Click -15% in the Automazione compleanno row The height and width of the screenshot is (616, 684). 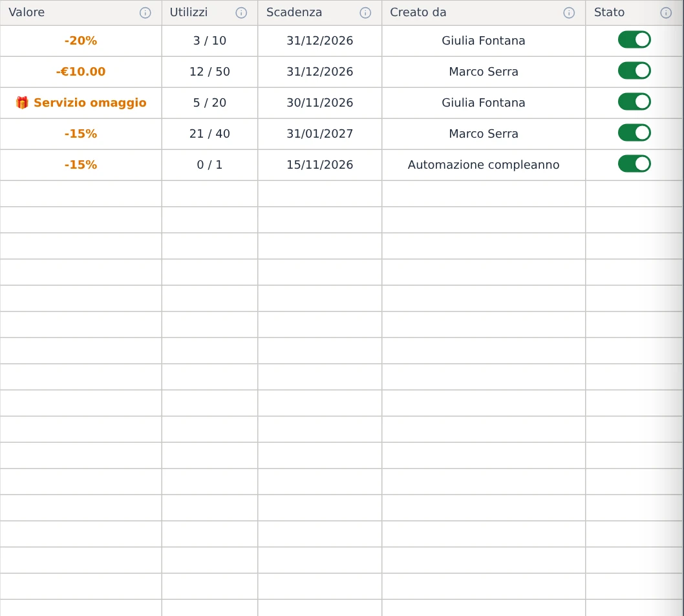coord(81,164)
